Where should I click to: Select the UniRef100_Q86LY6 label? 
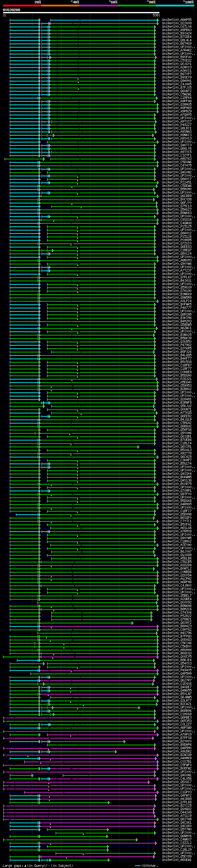177,149
